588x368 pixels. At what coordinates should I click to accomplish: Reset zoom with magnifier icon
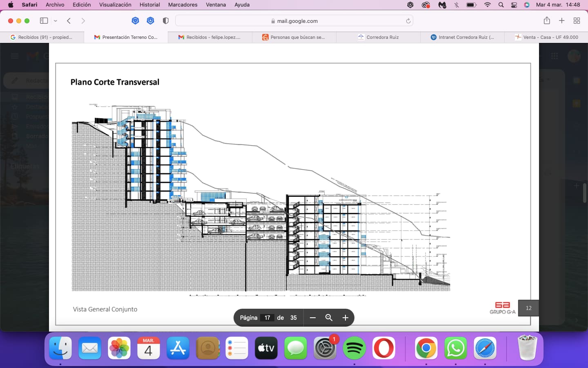coord(329,318)
